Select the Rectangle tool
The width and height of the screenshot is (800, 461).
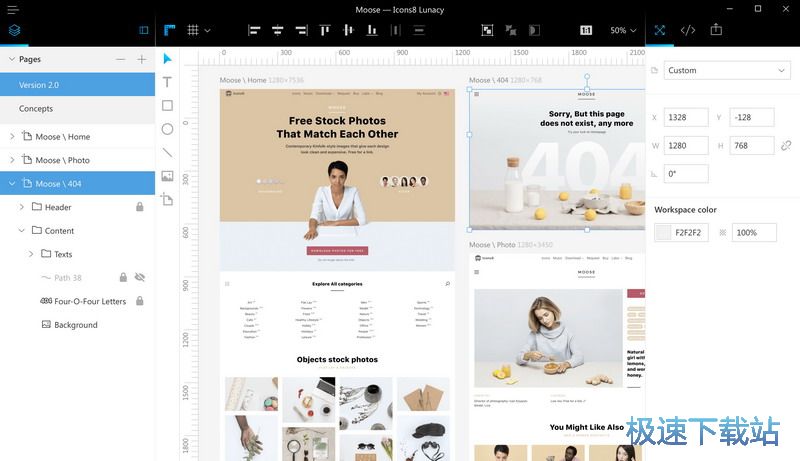coord(167,105)
